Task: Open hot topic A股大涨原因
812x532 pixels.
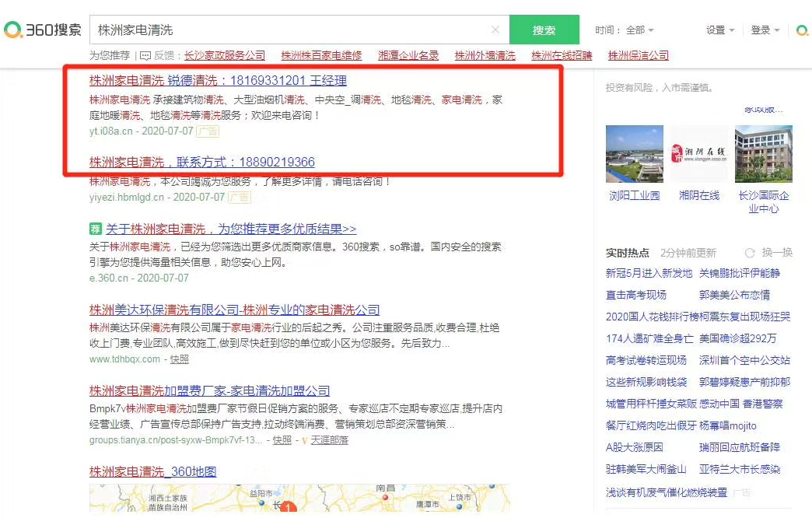Action: tap(635, 447)
